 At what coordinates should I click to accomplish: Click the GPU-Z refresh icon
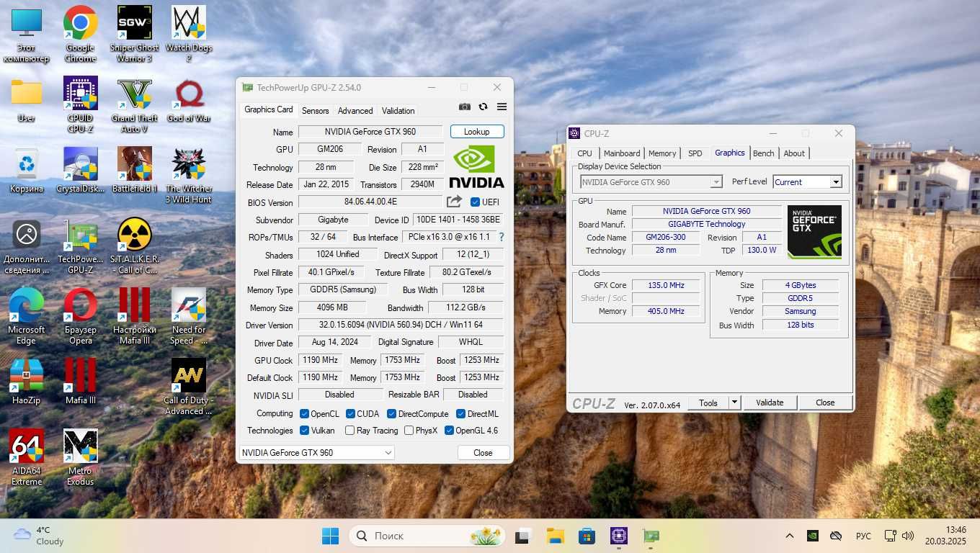(x=483, y=107)
